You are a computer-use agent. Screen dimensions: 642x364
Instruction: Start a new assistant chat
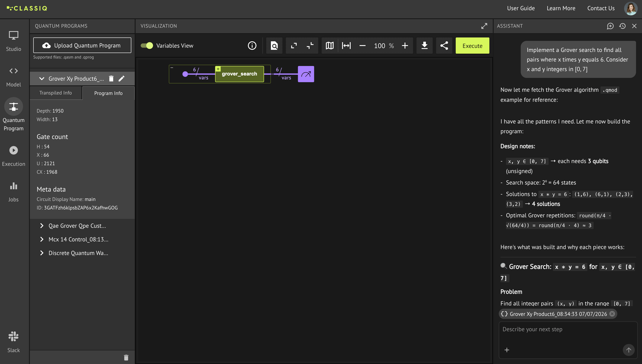tap(610, 26)
